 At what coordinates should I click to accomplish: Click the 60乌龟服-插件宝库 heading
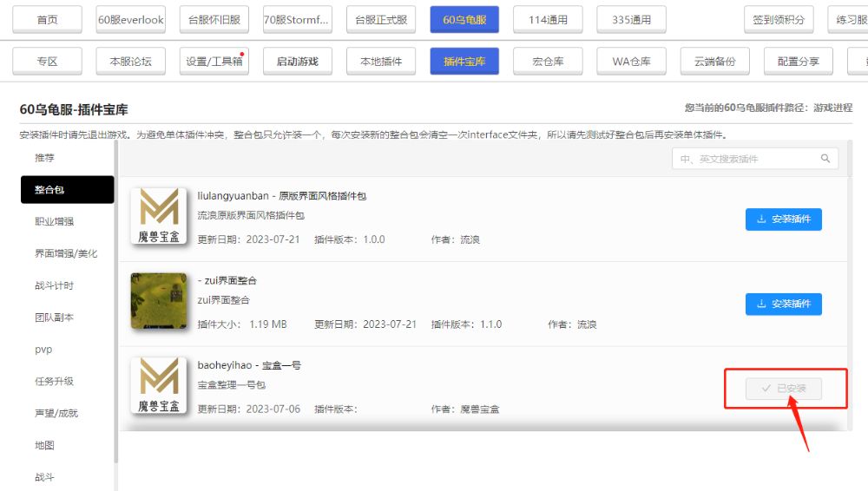74,109
